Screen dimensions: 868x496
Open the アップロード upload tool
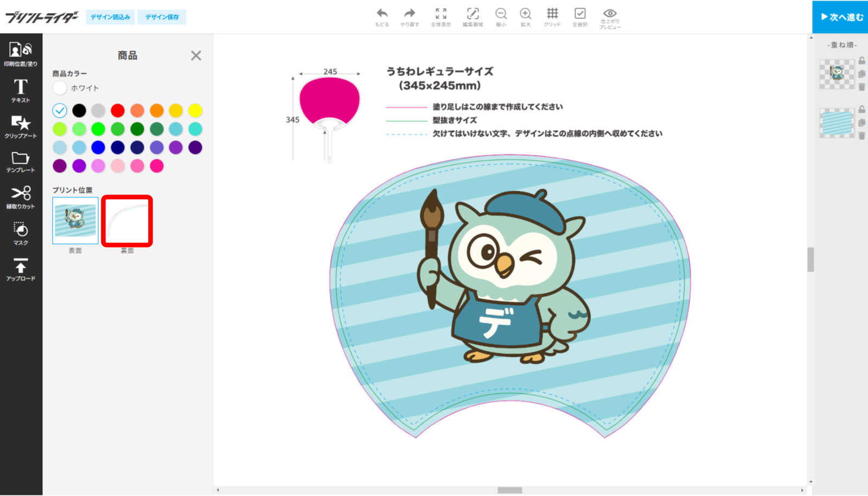21,269
